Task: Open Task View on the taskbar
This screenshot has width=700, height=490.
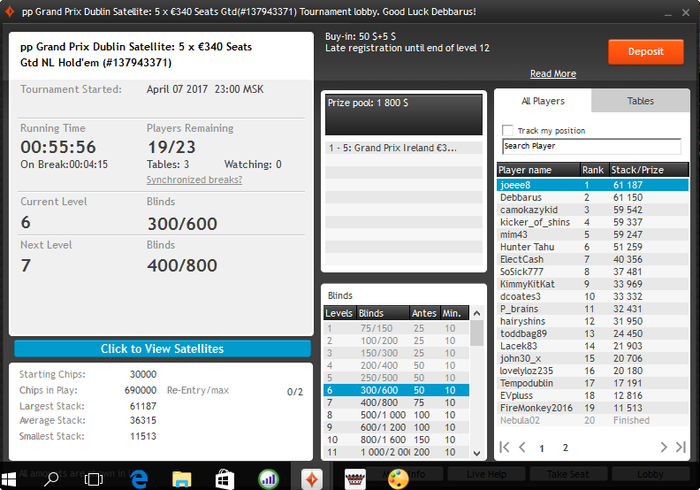Action: point(94,479)
